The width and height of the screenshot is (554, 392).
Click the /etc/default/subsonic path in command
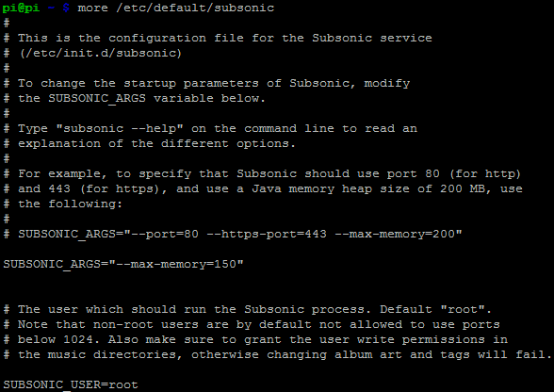coord(195,8)
